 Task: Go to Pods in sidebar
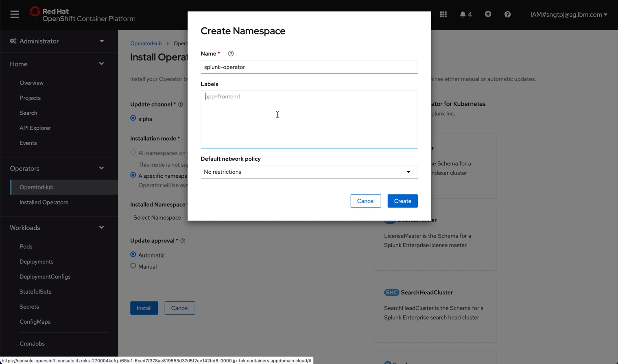coord(26,246)
